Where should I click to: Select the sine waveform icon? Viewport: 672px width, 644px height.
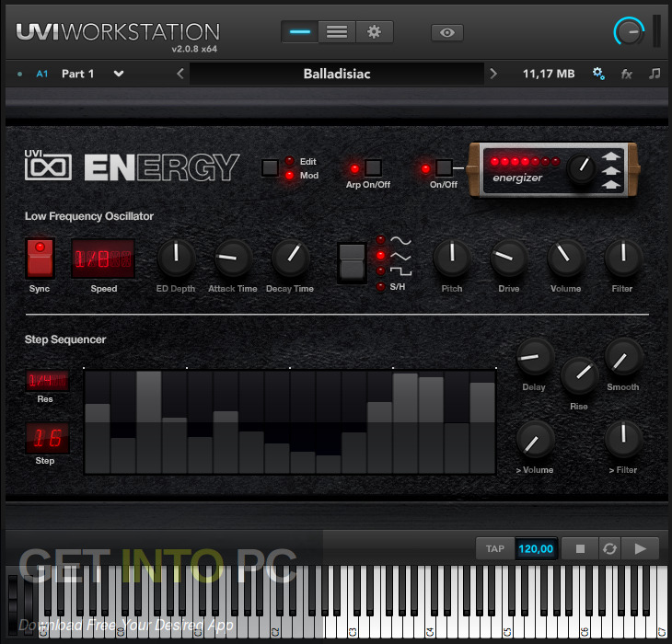tap(400, 240)
